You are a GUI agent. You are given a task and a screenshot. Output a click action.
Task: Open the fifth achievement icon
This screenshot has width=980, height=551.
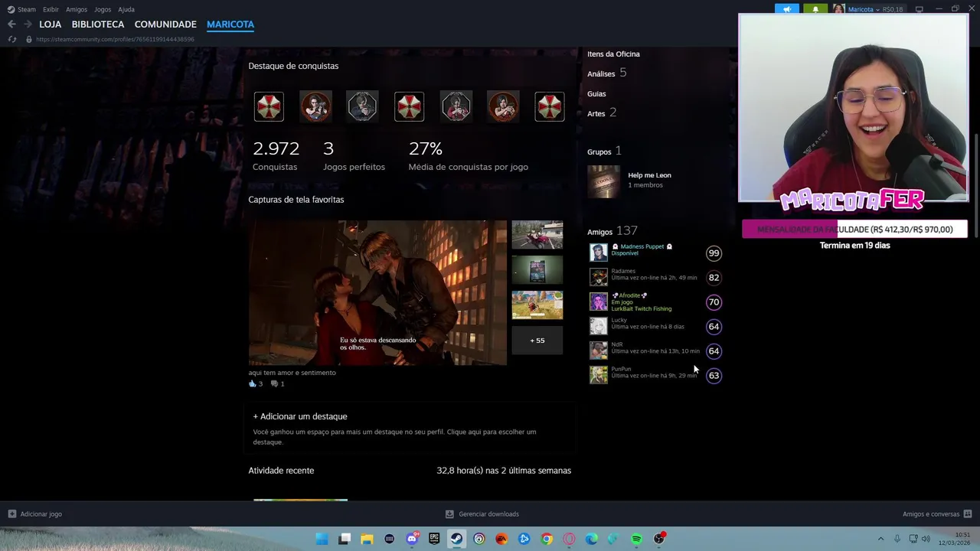tap(456, 106)
